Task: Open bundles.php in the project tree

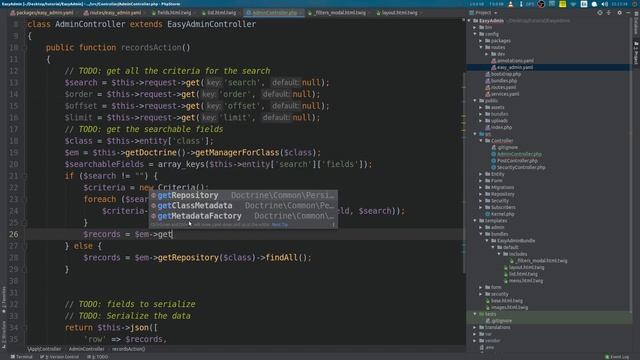Action: pyautogui.click(x=501, y=80)
